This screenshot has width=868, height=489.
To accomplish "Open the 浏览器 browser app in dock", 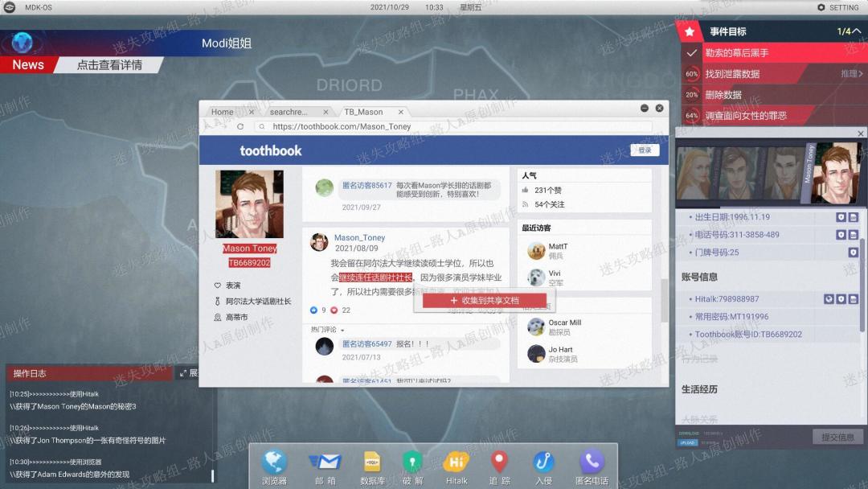I will pos(274,468).
